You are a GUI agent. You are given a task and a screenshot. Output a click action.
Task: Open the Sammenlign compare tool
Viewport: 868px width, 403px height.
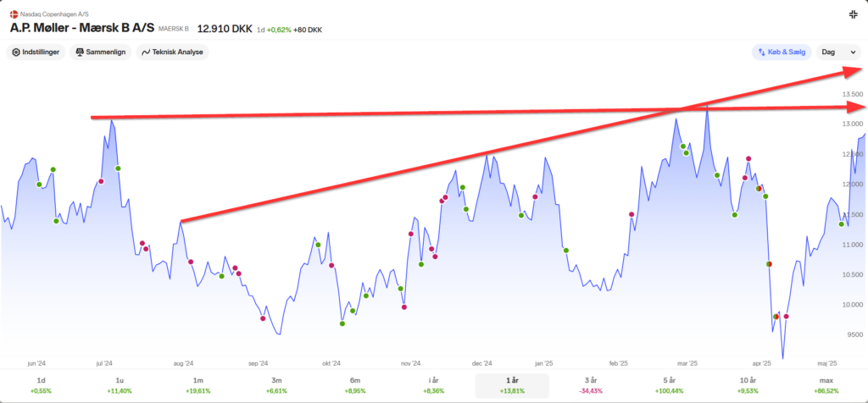coord(101,52)
